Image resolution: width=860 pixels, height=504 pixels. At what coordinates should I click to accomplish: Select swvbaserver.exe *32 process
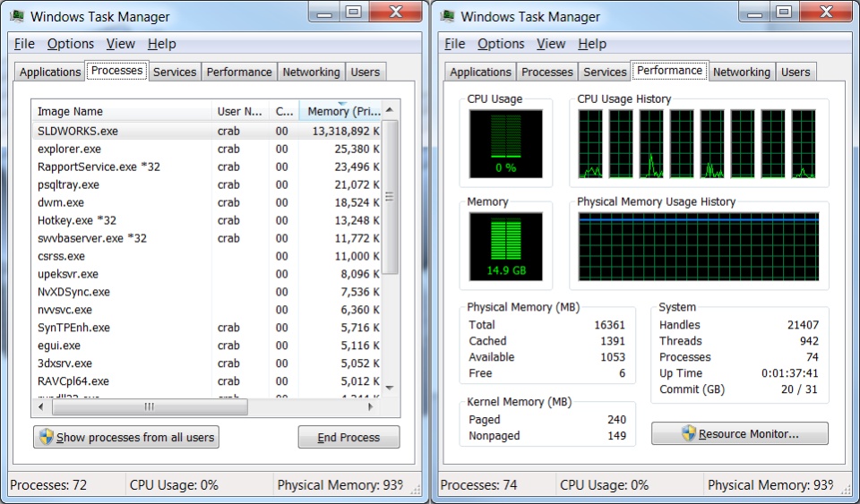tap(206, 238)
